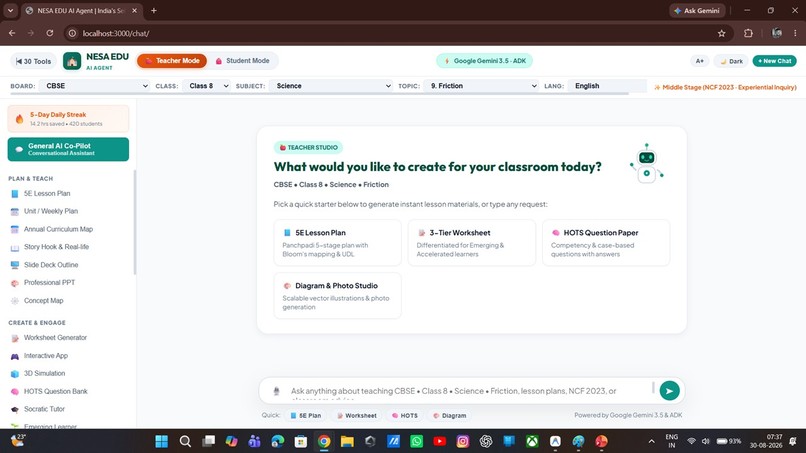Click the microphone icon in chat input
This screenshot has height=453, width=806.
click(277, 391)
